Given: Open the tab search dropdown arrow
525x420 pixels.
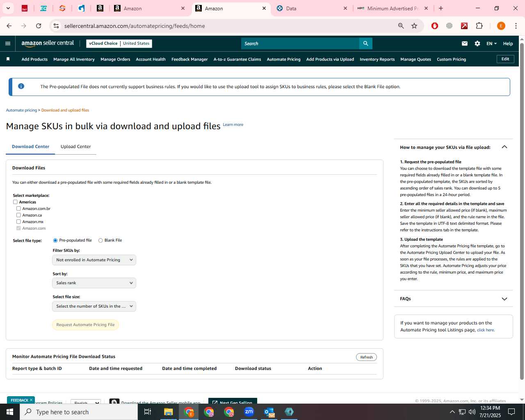Looking at the screenshot, I should point(8,8).
